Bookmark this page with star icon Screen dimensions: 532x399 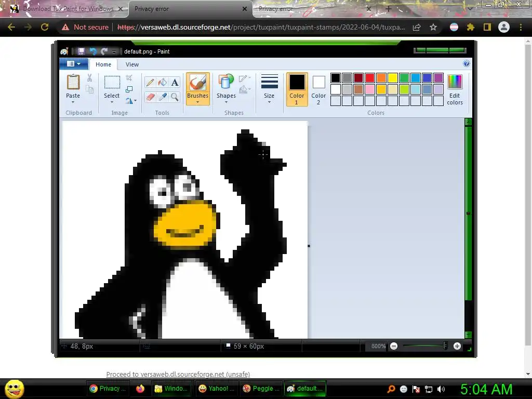433,27
